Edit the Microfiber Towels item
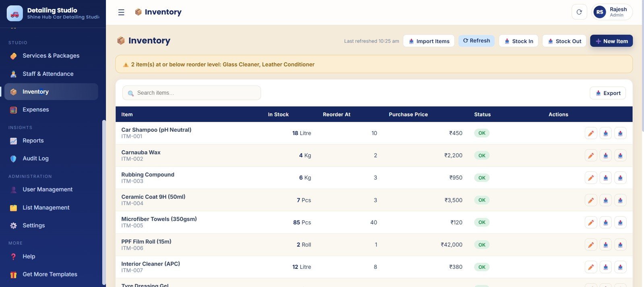Screen dimensions: 644x287 [591, 223]
